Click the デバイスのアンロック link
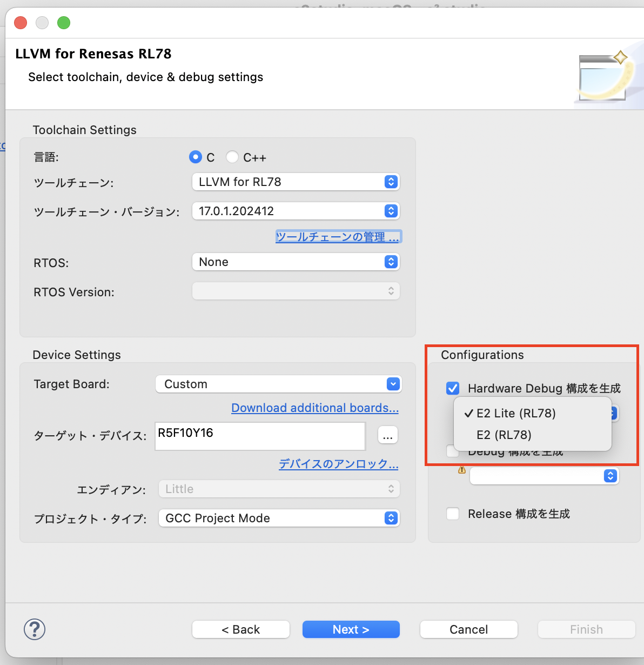644x665 pixels. 338,464
